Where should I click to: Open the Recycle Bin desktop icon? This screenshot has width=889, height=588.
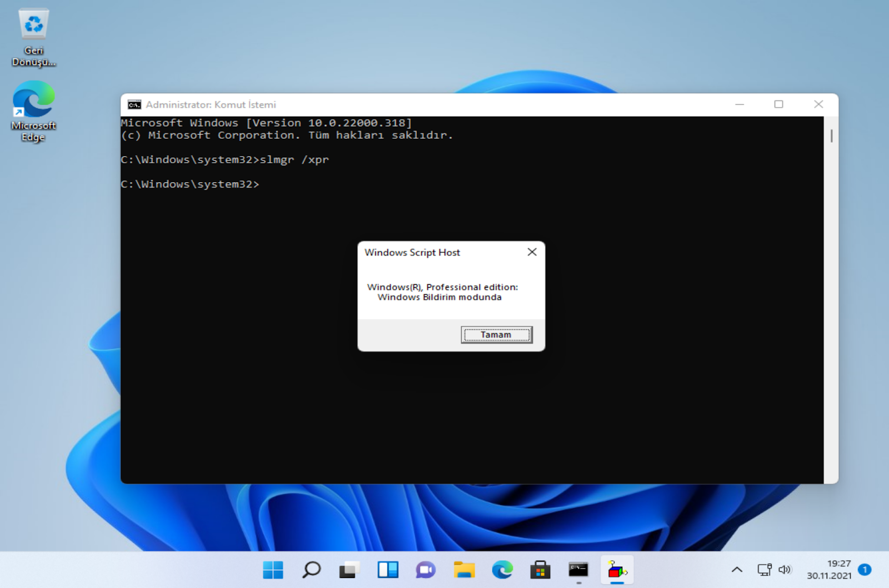pos(33,38)
